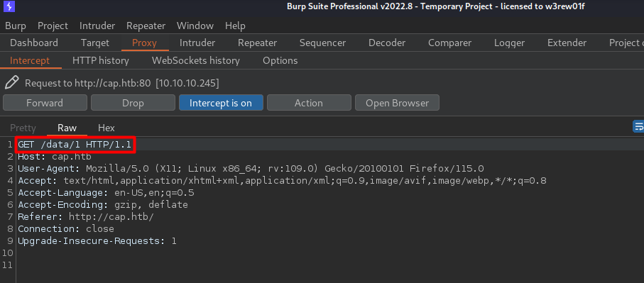Click the User-Agent header line
The height and width of the screenshot is (283, 644).
click(x=251, y=169)
